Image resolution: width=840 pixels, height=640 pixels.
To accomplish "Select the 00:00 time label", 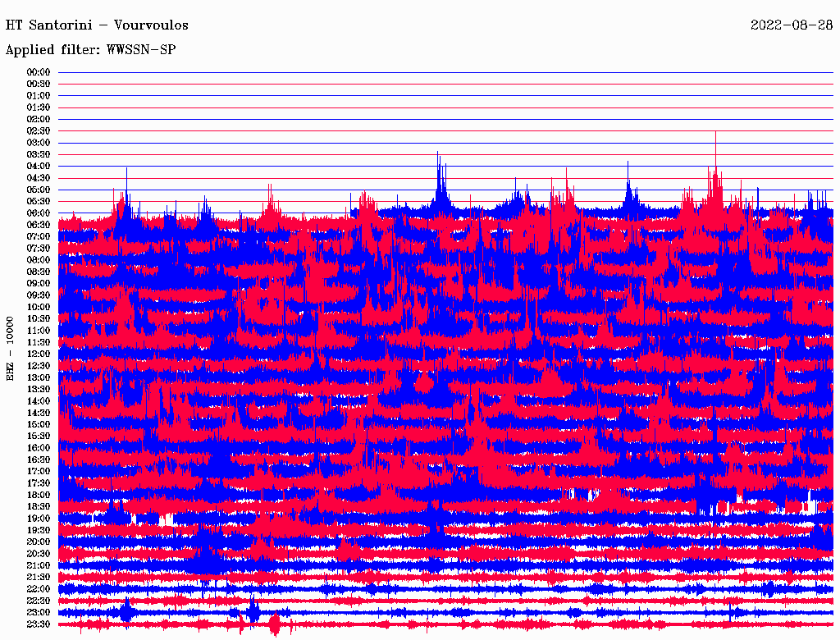I will [x=39, y=72].
